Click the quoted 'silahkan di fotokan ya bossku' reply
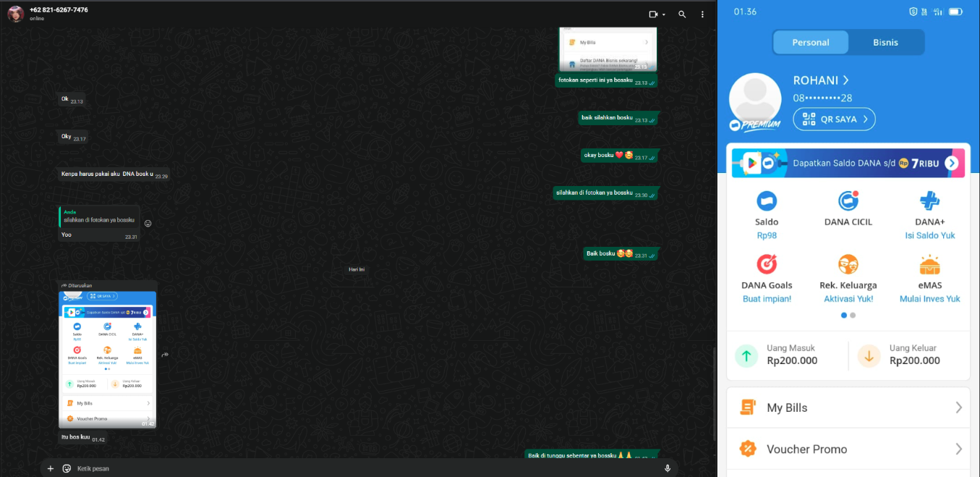The image size is (980, 477). point(99,216)
